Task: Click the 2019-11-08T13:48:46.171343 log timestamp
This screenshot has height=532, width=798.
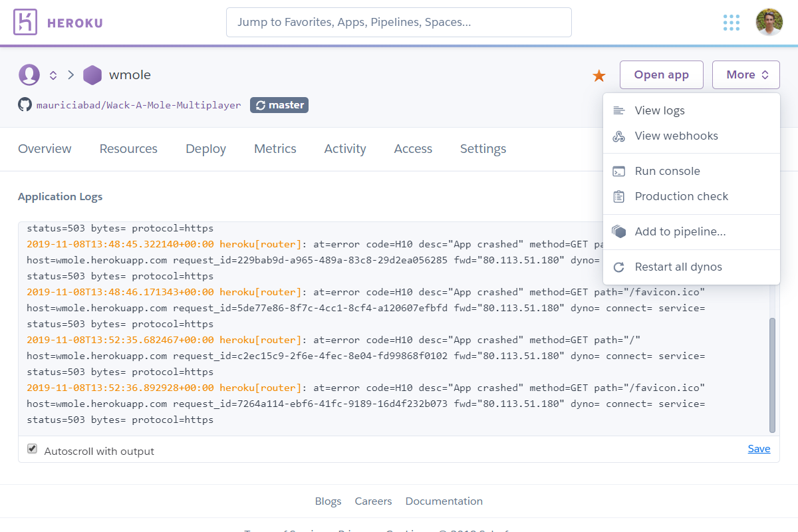Action: [120, 292]
